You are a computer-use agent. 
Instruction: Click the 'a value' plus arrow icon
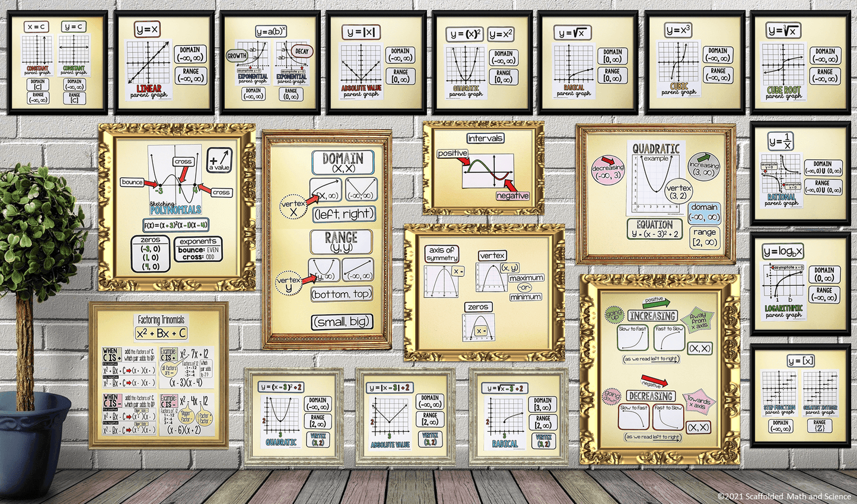219,160
